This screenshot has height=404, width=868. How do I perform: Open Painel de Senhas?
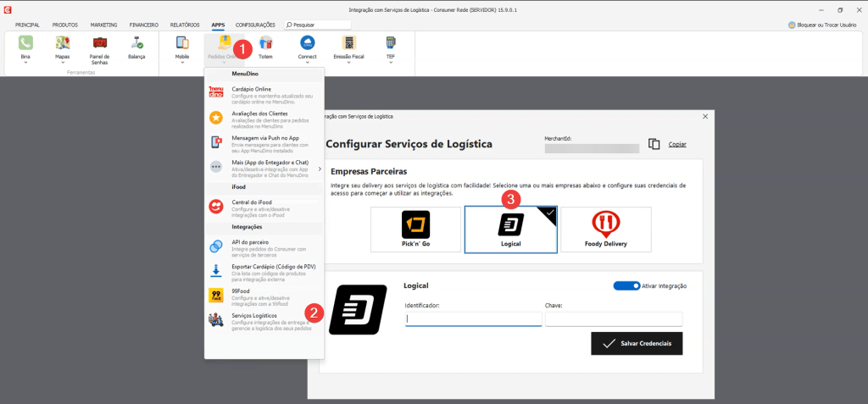click(x=99, y=42)
